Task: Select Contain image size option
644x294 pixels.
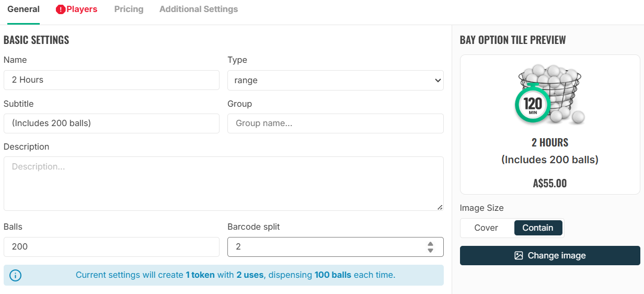Action: click(538, 228)
